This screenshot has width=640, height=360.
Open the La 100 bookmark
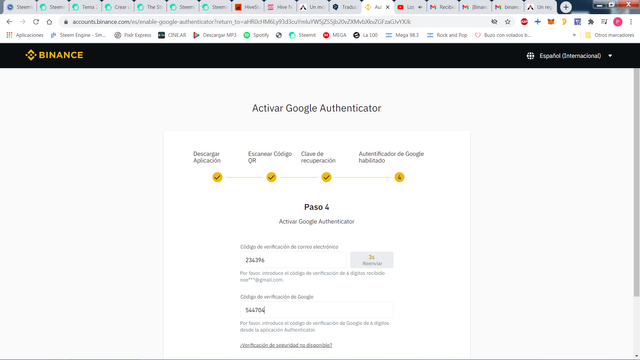pyautogui.click(x=365, y=35)
